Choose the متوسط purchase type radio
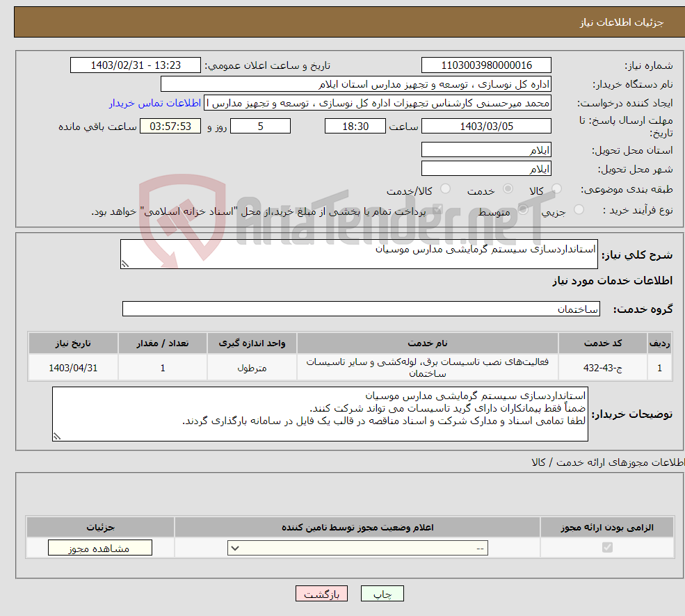Image resolution: width=685 pixels, height=616 pixels. [523, 210]
